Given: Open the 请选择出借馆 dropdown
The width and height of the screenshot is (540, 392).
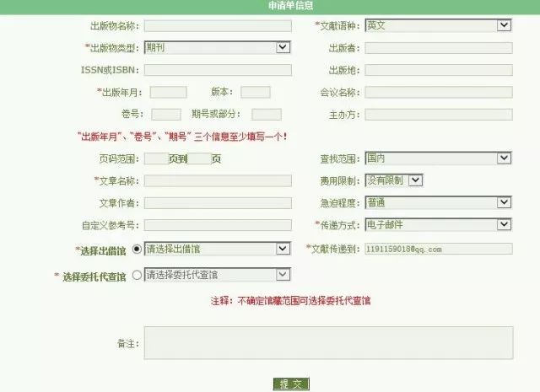Looking at the screenshot, I should pyautogui.click(x=218, y=249).
